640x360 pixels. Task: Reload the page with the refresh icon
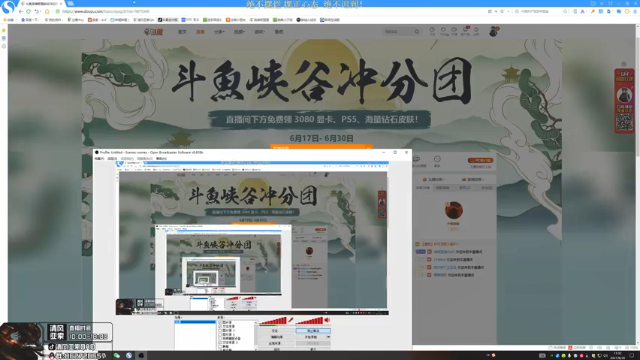(x=29, y=11)
